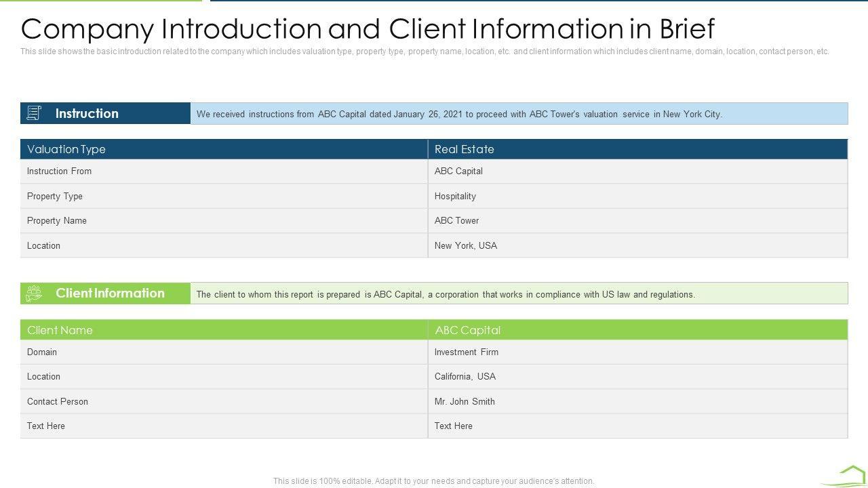868x488 pixels.
Task: Select the 'Client Name' green header cell
Action: 60,330
